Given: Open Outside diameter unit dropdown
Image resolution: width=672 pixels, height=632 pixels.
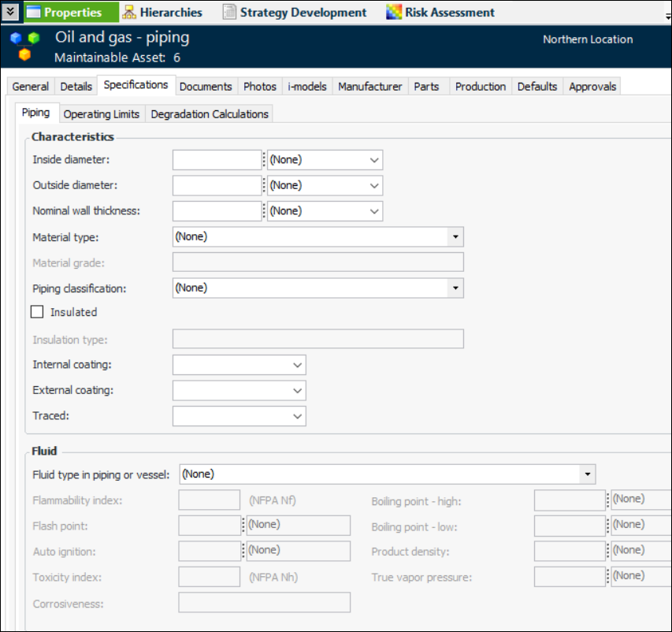Looking at the screenshot, I should 325,186.
